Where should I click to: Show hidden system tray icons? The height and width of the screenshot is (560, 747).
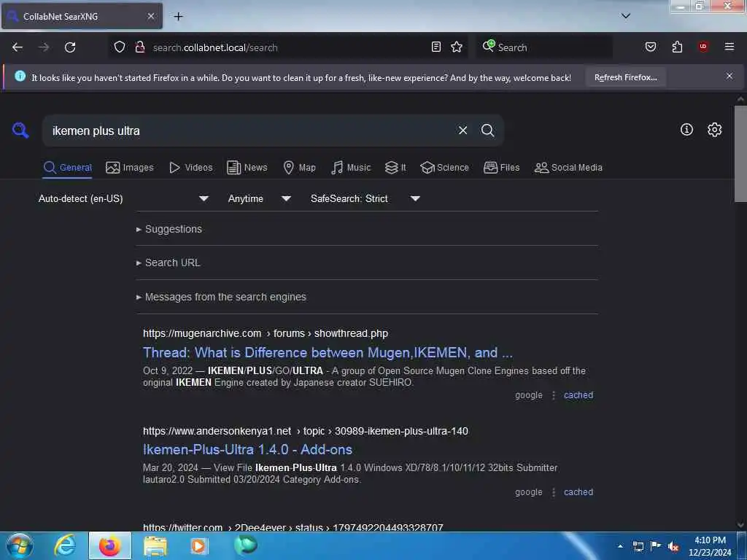[x=620, y=547]
